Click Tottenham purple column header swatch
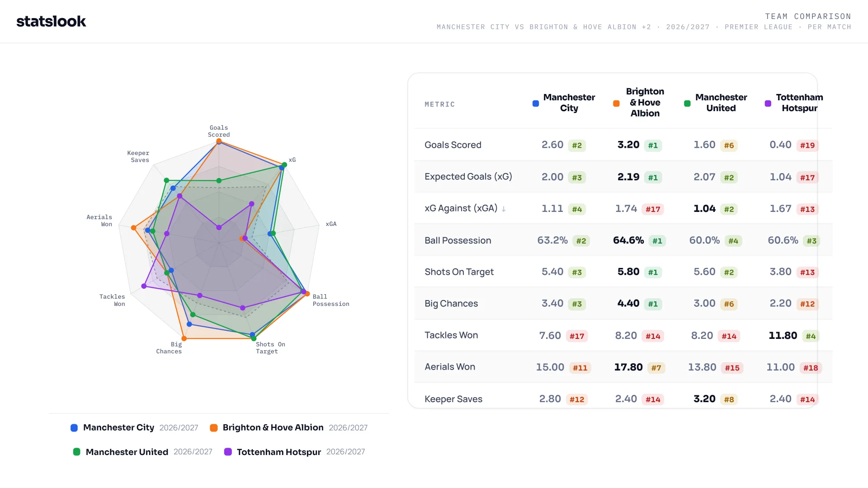The height and width of the screenshot is (488, 868). [x=768, y=103]
